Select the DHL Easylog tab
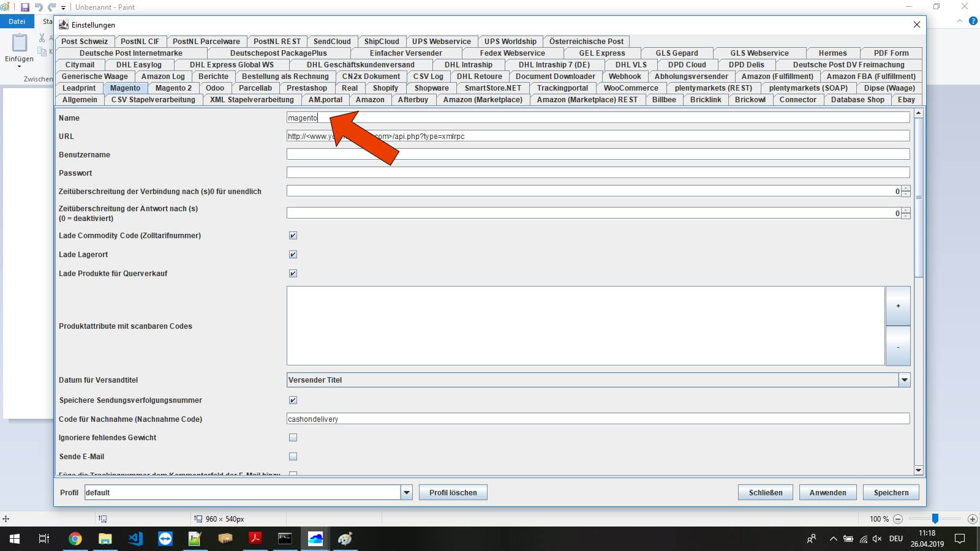Image resolution: width=980 pixels, height=551 pixels. pos(139,65)
